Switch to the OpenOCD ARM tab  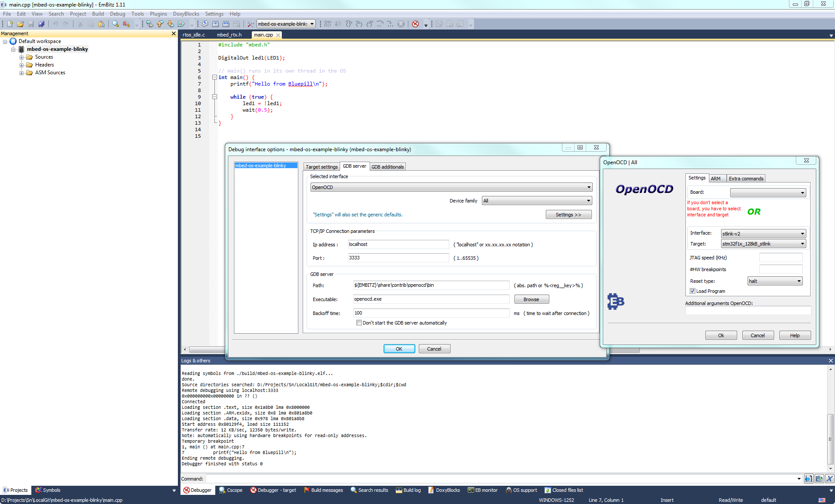[x=716, y=179]
